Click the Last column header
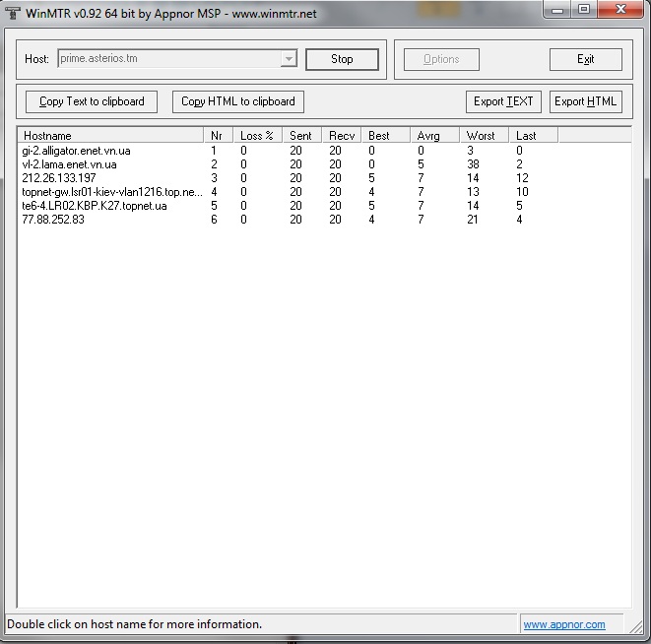This screenshot has height=644, width=651. tap(533, 136)
